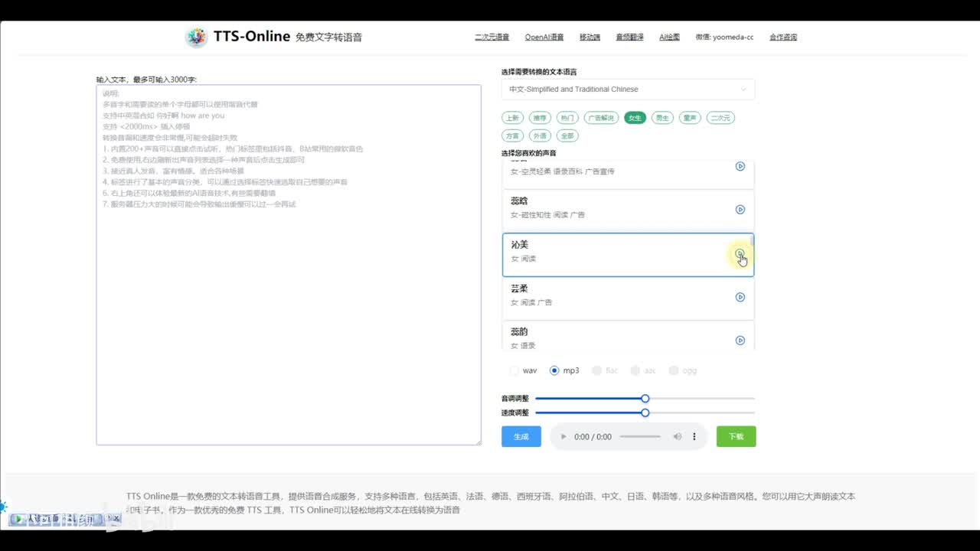Select the wav output format
The height and width of the screenshot is (551, 980).
click(514, 370)
